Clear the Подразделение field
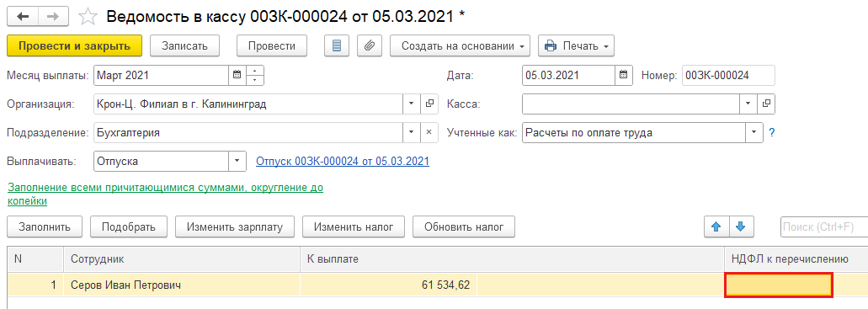 [429, 132]
